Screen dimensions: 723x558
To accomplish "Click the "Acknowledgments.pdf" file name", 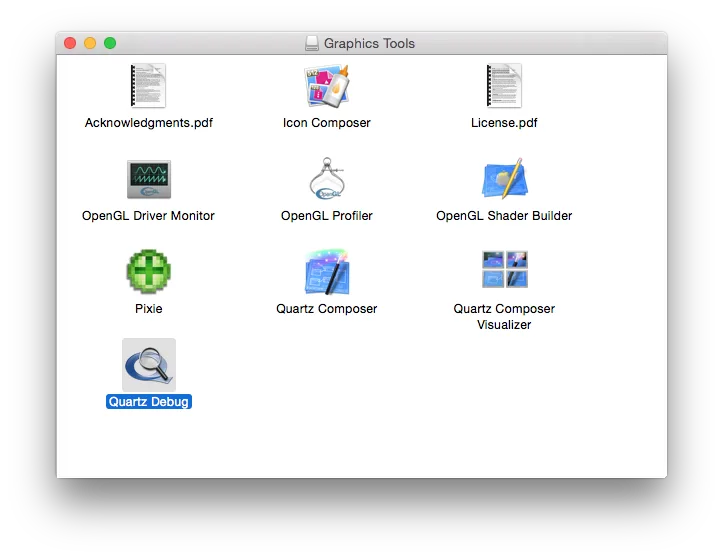I will coord(148,123).
